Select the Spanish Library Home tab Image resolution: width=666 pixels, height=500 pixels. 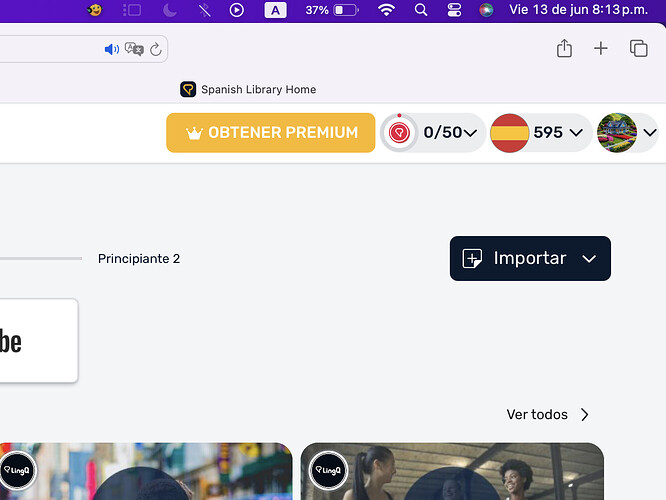point(248,89)
